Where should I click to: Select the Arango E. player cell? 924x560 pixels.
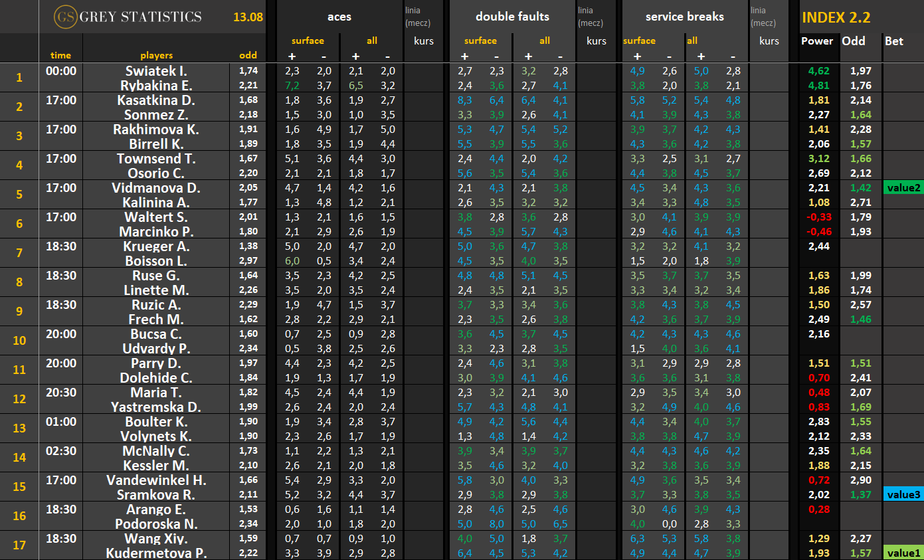(x=156, y=509)
